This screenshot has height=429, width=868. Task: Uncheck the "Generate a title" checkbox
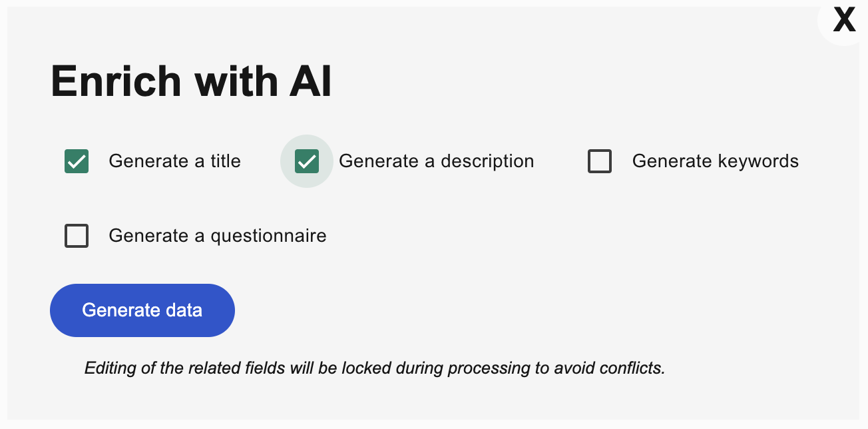(x=77, y=161)
